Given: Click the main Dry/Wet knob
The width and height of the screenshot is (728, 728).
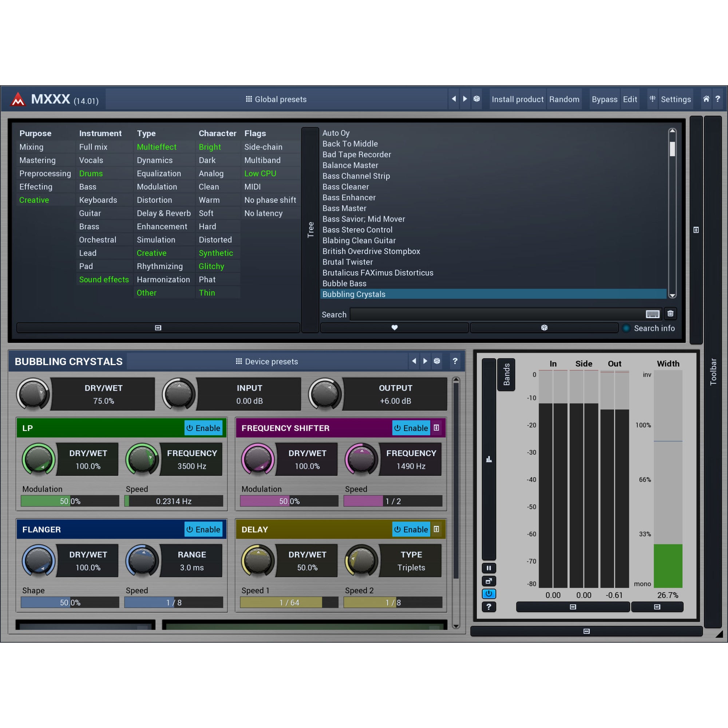Looking at the screenshot, I should pyautogui.click(x=33, y=394).
